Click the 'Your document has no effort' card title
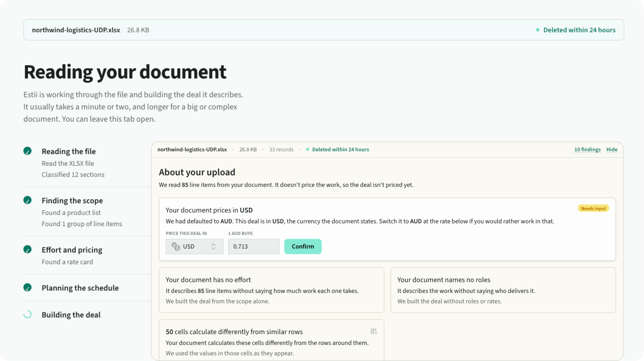Screen dimensions: 644x361 (x=208, y=280)
